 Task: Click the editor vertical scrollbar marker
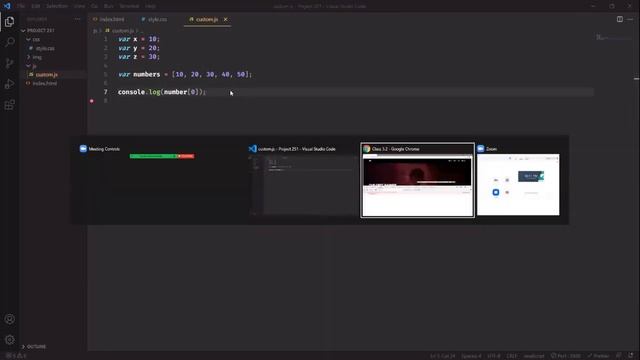click(x=636, y=79)
